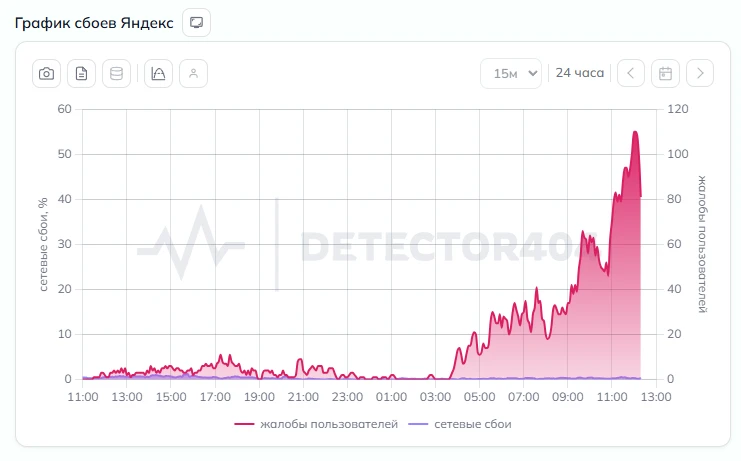Screen dimensions: 741x461
Task: Open the 15м interval dropdown
Action: coord(511,73)
